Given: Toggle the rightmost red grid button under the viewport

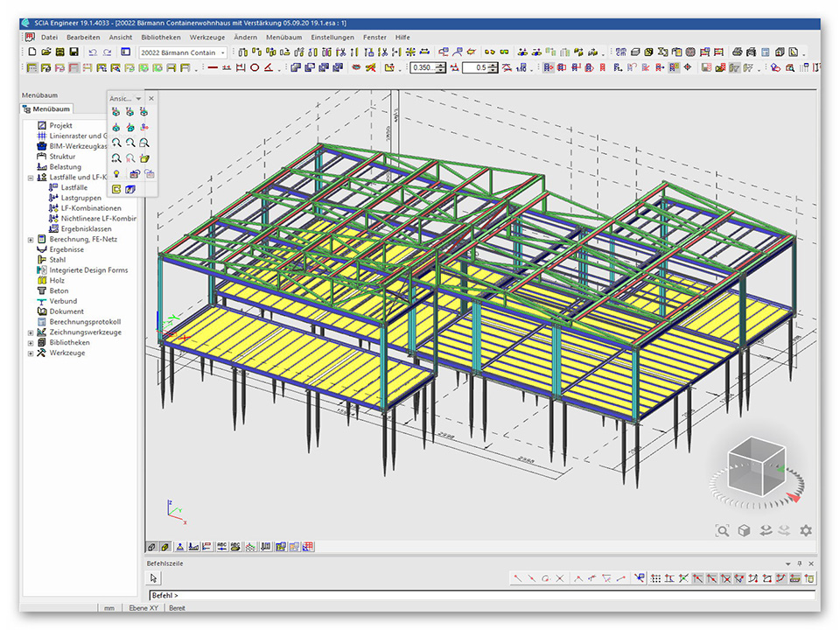Looking at the screenshot, I should click(308, 547).
